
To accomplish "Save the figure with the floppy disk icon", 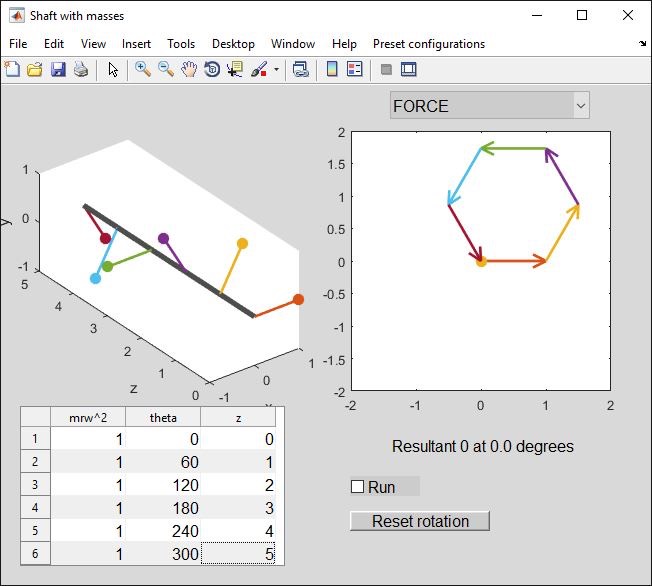I will 57,70.
